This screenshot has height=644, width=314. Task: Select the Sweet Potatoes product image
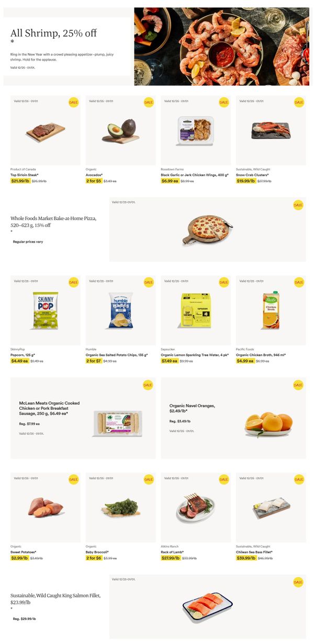pos(46,507)
